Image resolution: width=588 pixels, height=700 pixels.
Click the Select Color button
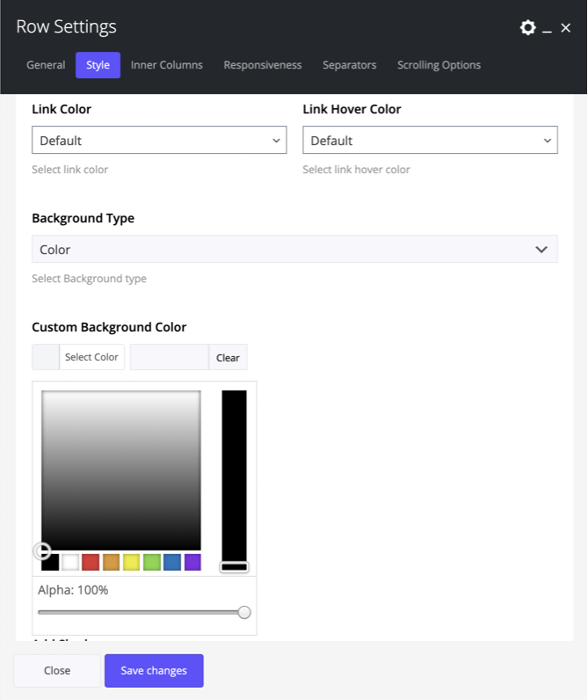pos(91,357)
